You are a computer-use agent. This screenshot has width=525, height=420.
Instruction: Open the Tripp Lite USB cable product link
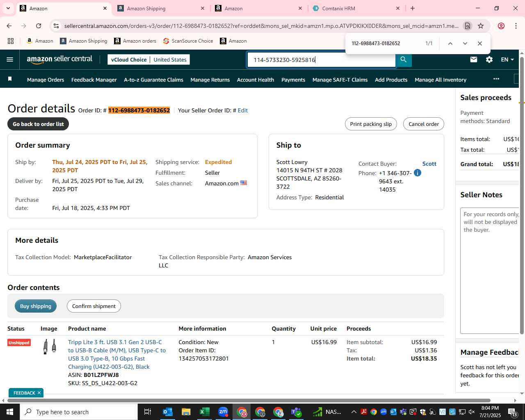pos(117,354)
